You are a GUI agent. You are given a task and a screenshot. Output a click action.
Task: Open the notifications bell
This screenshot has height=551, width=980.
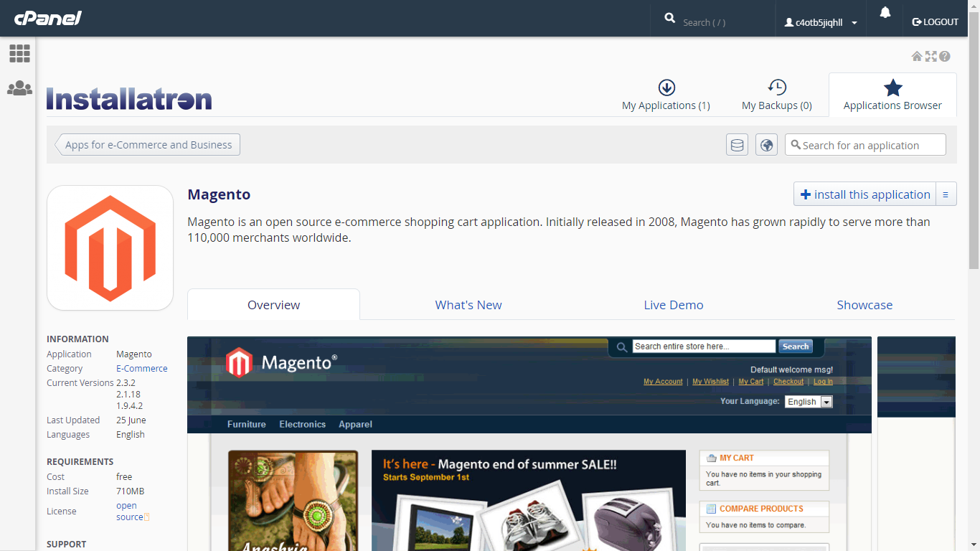tap(885, 13)
